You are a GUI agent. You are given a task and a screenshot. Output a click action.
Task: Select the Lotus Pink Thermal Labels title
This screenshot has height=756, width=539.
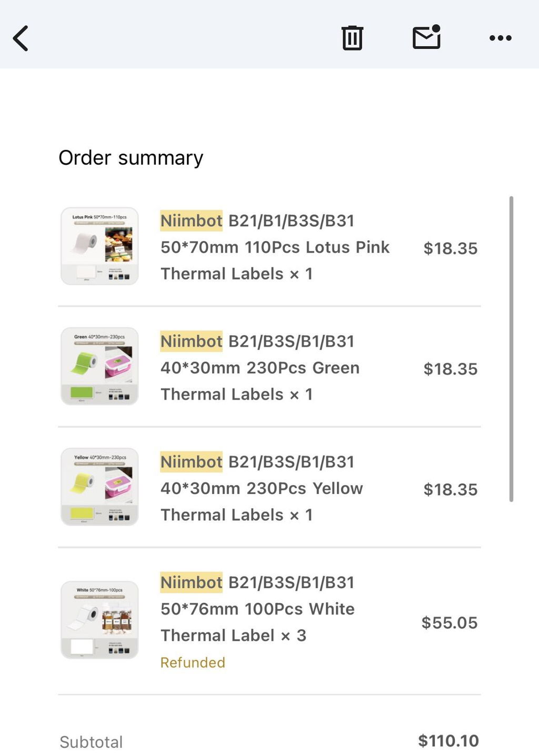click(275, 247)
